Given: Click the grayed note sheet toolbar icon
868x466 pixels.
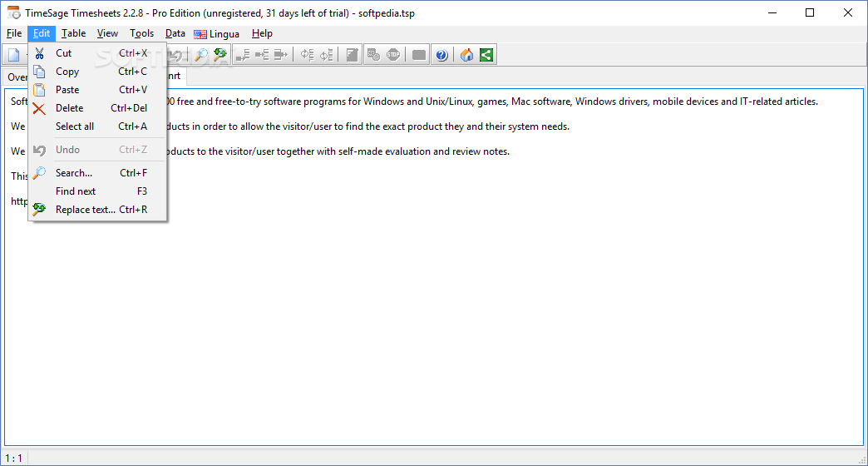Looking at the screenshot, I should [352, 55].
